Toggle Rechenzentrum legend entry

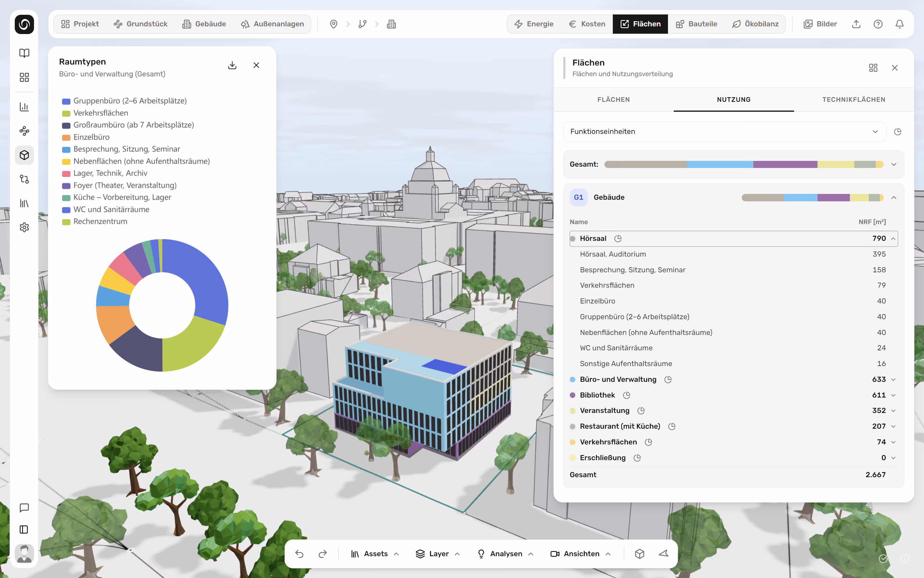[x=95, y=222]
